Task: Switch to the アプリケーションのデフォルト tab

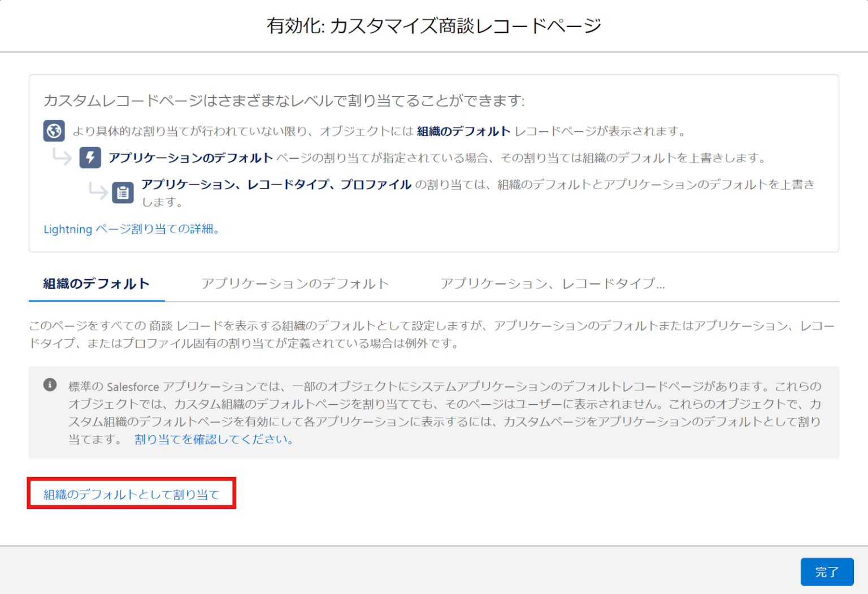Action: [296, 284]
